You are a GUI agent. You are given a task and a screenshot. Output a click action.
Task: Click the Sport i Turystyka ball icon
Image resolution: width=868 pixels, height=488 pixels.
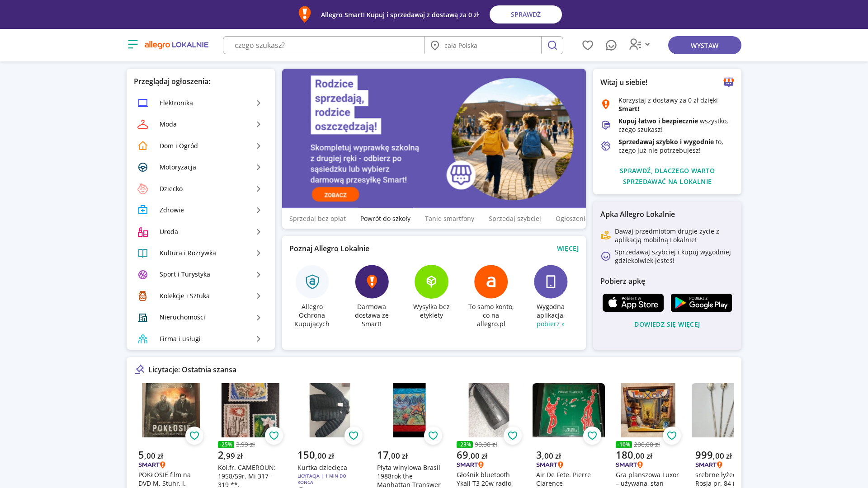pos(143,275)
